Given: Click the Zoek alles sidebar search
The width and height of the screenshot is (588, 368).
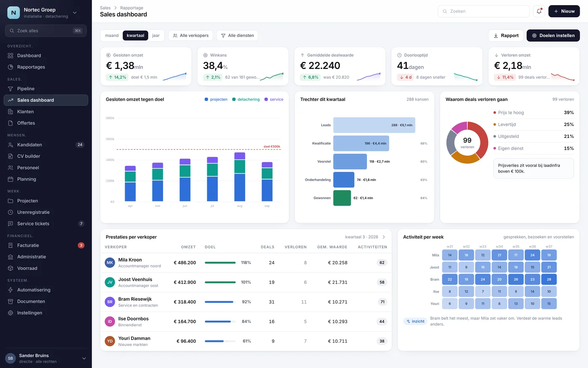Looking at the screenshot, I should pos(46,31).
